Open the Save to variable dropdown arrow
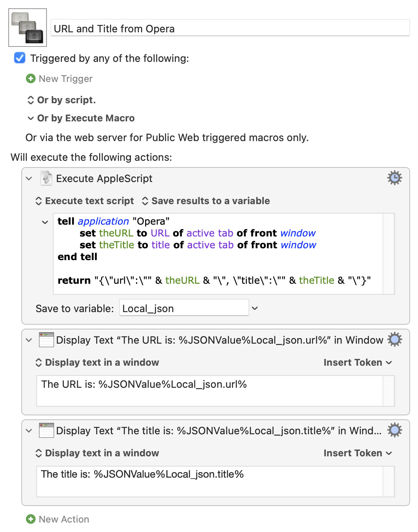This screenshot has width=418, height=532. click(x=255, y=308)
